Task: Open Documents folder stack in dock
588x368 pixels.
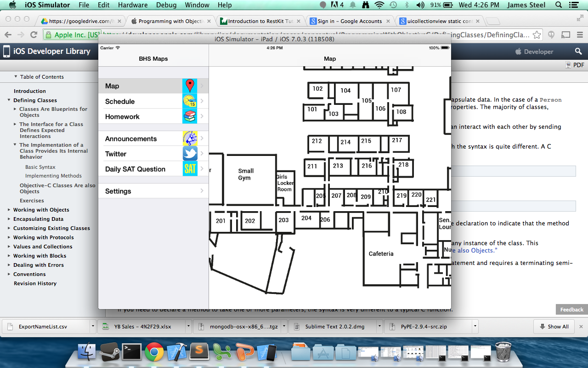Action: 346,352
